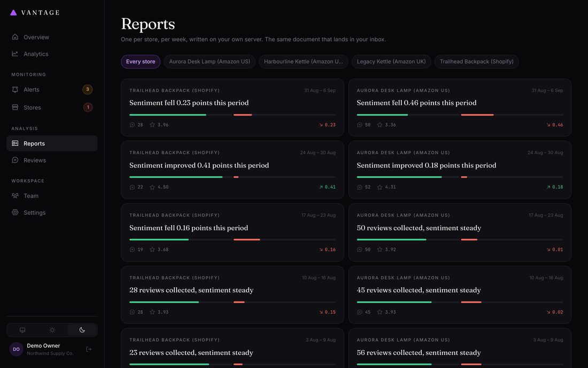Click the down arrow beside 0.01
588x368 pixels.
click(x=548, y=249)
